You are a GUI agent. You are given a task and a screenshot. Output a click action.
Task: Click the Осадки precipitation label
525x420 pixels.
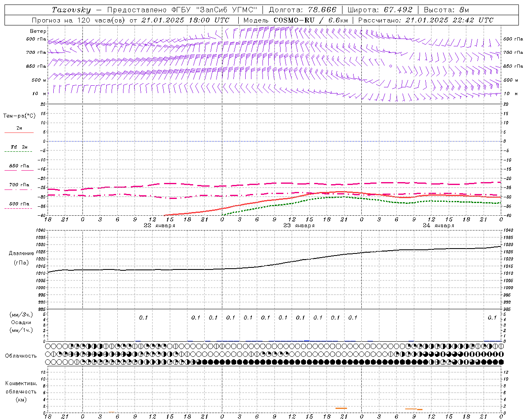[21, 323]
